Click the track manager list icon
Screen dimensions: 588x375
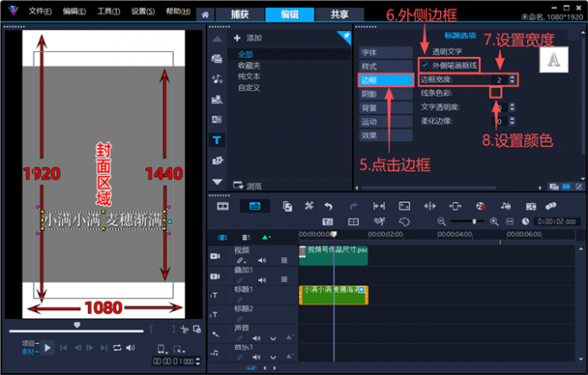pyautogui.click(x=246, y=238)
